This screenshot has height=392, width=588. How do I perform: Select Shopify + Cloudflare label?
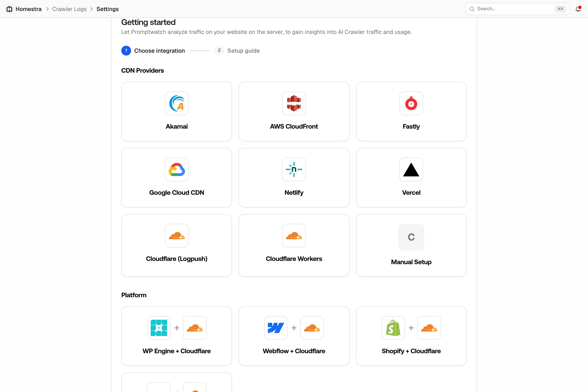(411, 351)
